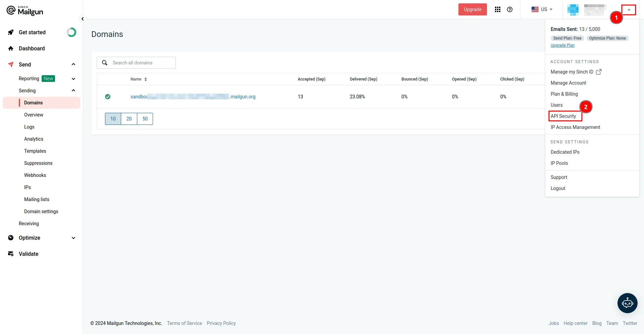Go to Get started page
The width and height of the screenshot is (644, 334).
coord(32,32)
